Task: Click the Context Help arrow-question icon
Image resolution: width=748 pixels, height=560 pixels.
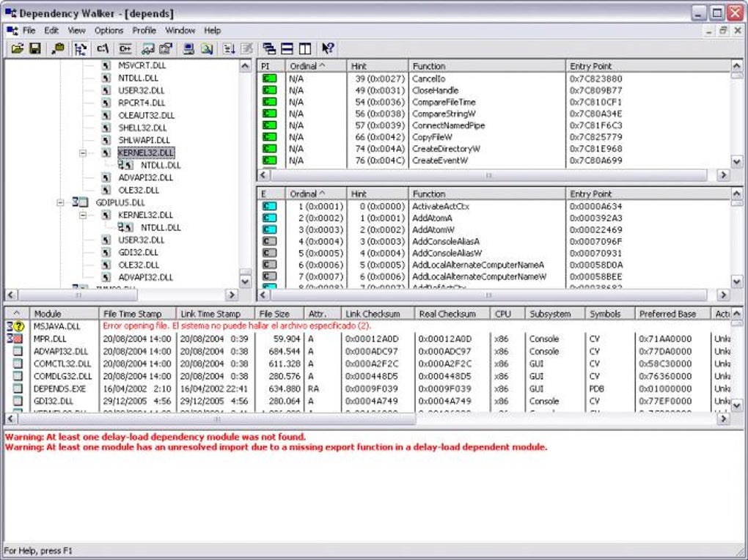Action: [x=328, y=48]
